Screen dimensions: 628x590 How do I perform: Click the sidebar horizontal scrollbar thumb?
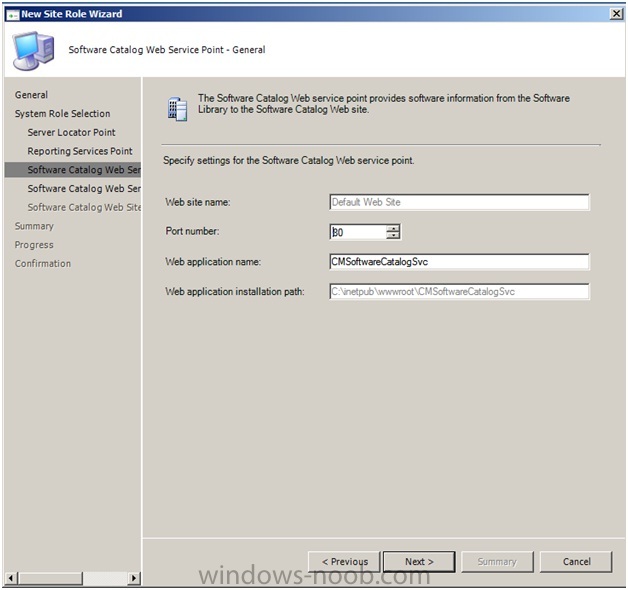pos(51,578)
